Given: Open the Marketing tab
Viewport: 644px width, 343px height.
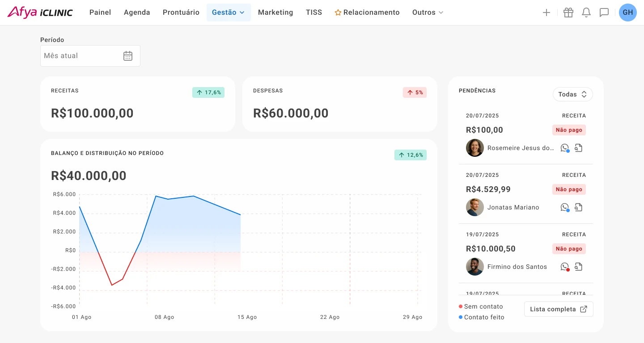Looking at the screenshot, I should pyautogui.click(x=275, y=13).
